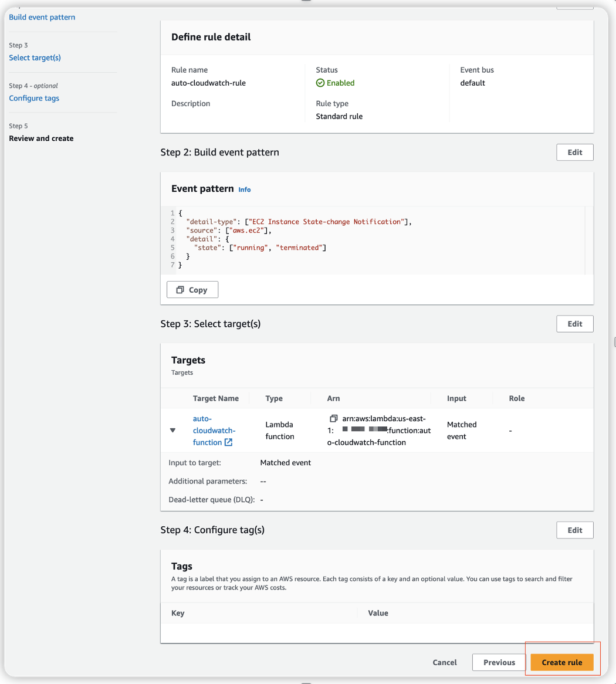Screen dimensions: 616x684
Task: Click the event pattern editor's vertical scrollbar
Action: tap(585, 241)
